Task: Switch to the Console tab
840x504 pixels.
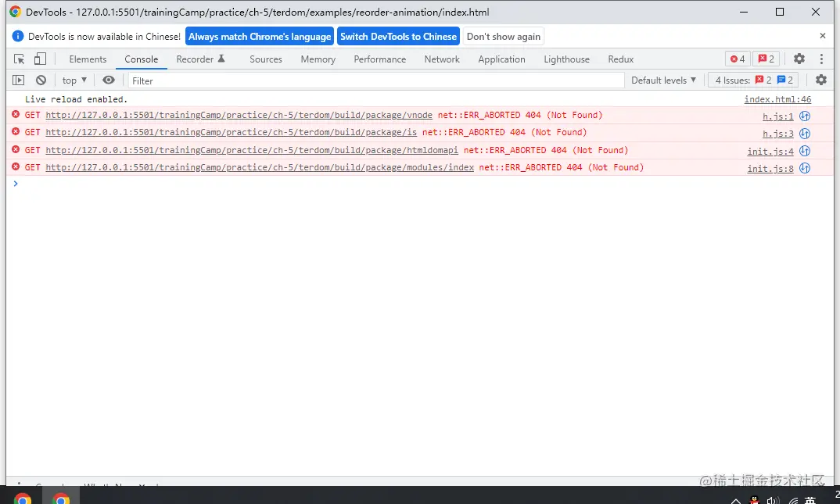Action: coord(142,59)
